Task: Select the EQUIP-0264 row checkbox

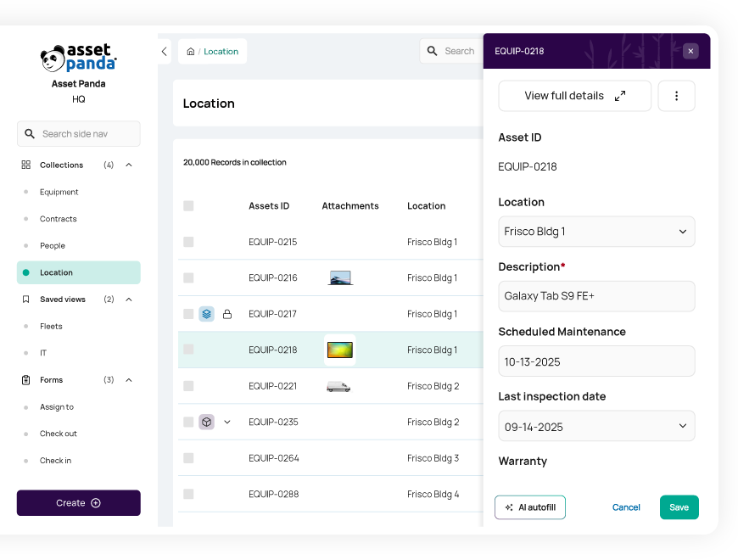Action: [188, 458]
